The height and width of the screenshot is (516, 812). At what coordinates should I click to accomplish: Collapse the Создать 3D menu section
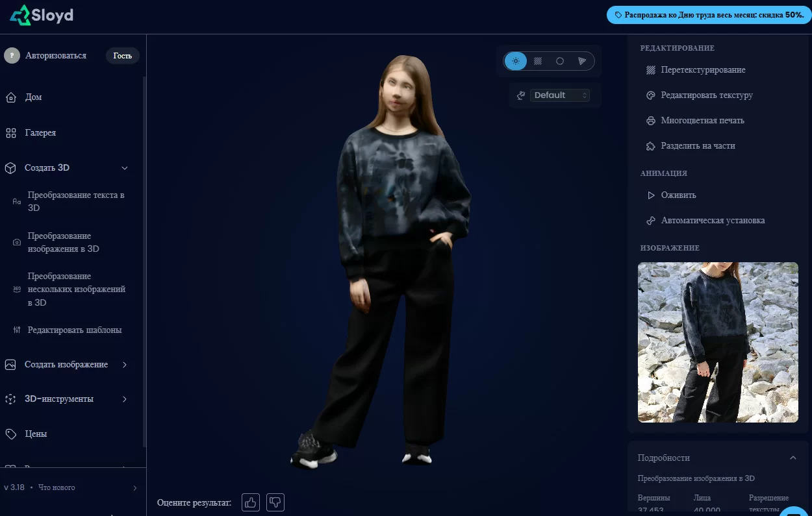(125, 168)
